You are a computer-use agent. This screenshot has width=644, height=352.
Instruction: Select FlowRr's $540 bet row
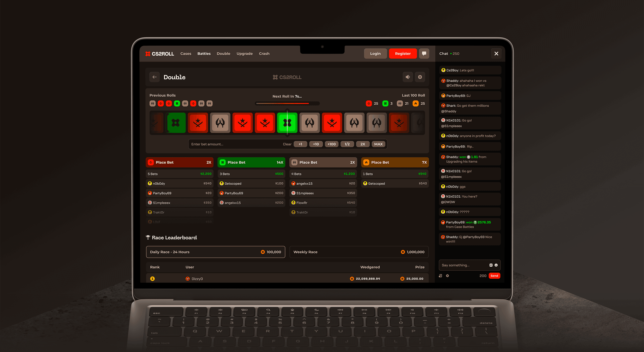323,203
